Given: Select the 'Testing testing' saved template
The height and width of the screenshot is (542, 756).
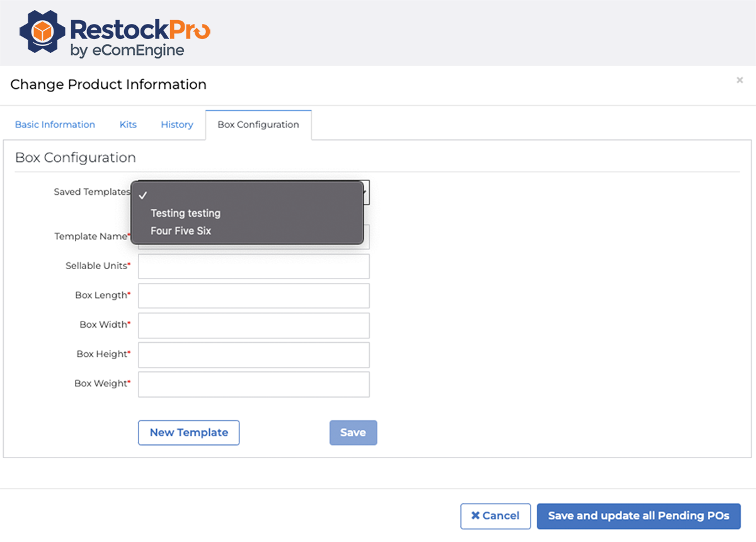Looking at the screenshot, I should [185, 213].
